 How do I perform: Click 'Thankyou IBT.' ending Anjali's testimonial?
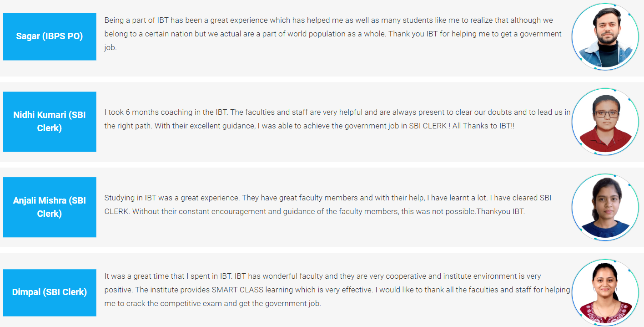pos(500,212)
